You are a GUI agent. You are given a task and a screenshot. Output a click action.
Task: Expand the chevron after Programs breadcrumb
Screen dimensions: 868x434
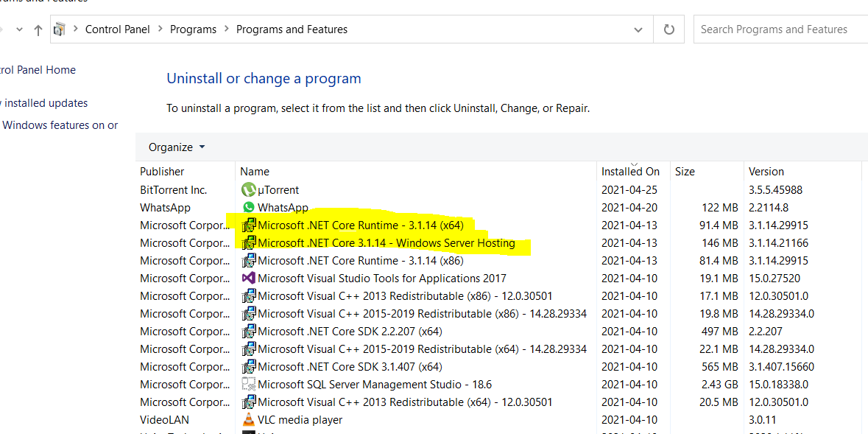pos(226,29)
